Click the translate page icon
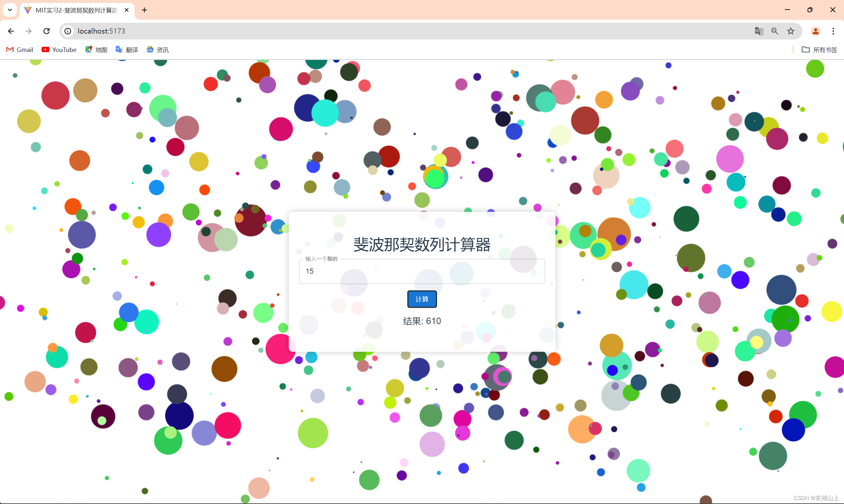 point(759,31)
